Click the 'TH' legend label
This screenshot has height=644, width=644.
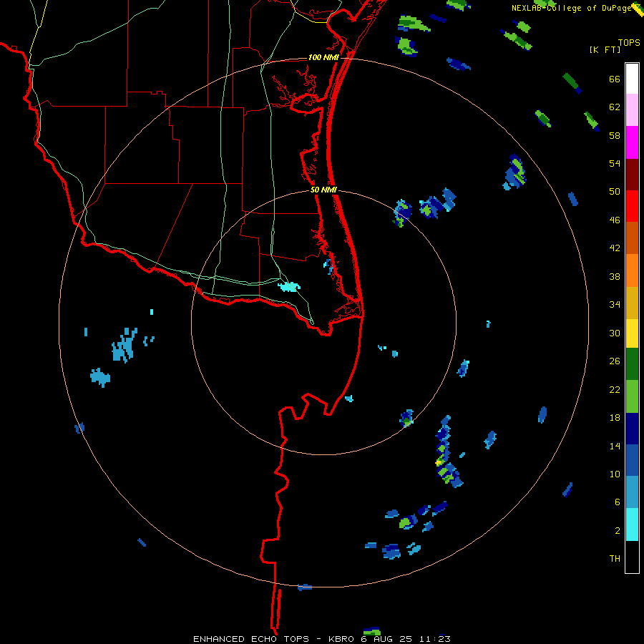coord(615,559)
